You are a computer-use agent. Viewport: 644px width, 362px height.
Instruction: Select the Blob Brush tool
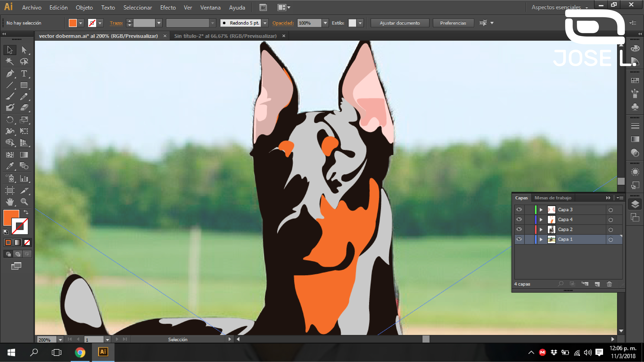[x=10, y=108]
